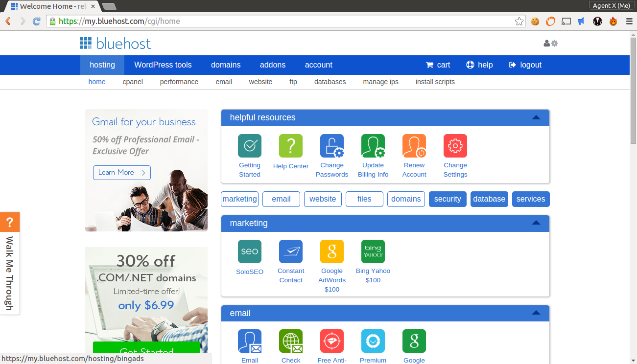
Task: Select the hosting main tab
Action: pyautogui.click(x=102, y=65)
